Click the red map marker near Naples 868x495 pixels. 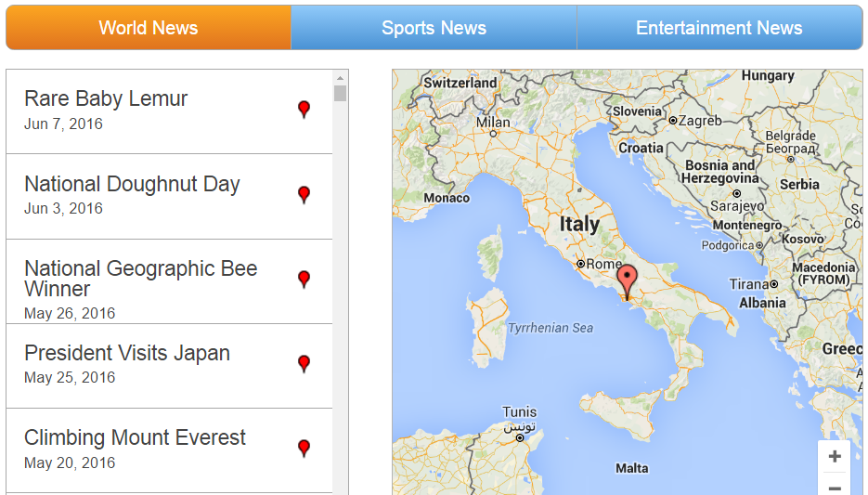coord(627,282)
